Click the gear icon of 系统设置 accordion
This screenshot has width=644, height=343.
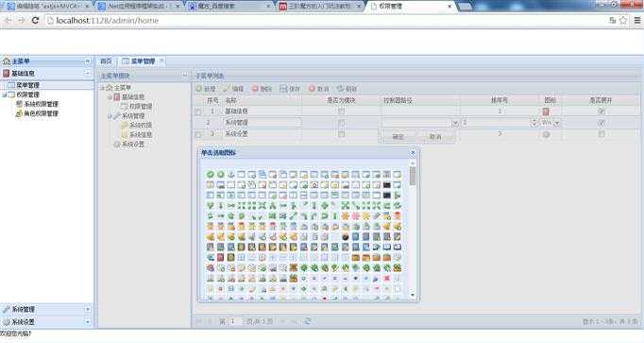click(x=7, y=321)
